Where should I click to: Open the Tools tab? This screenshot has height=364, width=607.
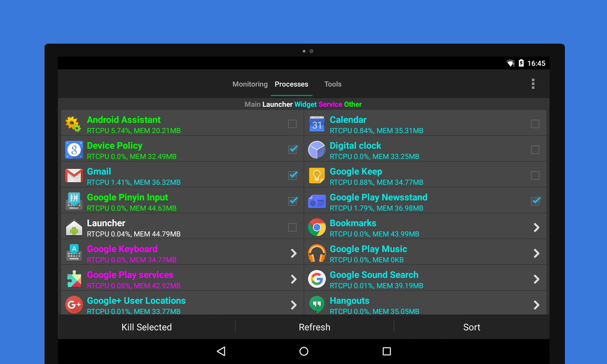coord(333,84)
